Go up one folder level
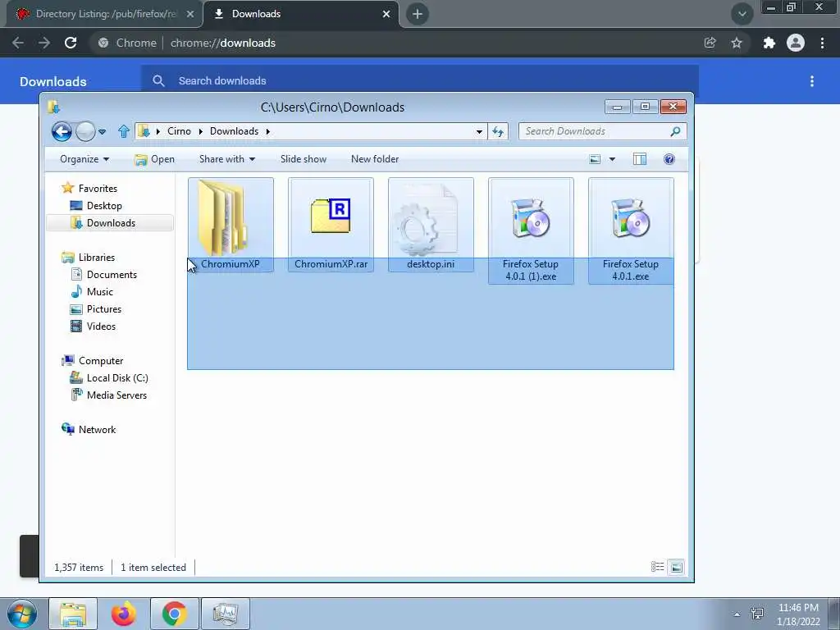The height and width of the screenshot is (630, 840). click(124, 131)
